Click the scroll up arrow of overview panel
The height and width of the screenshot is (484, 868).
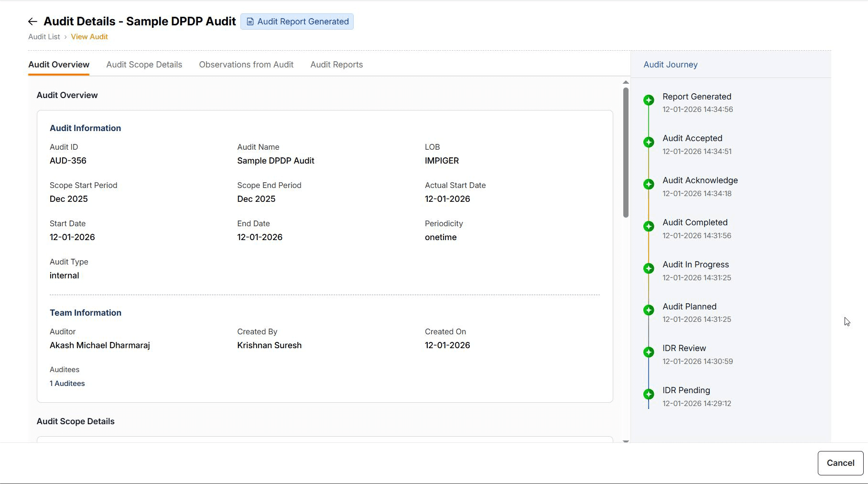(x=626, y=83)
